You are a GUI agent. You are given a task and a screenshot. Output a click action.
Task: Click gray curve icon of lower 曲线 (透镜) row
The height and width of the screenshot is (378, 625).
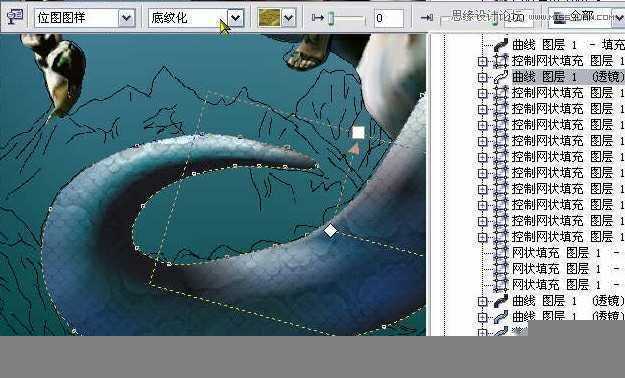tap(501, 317)
